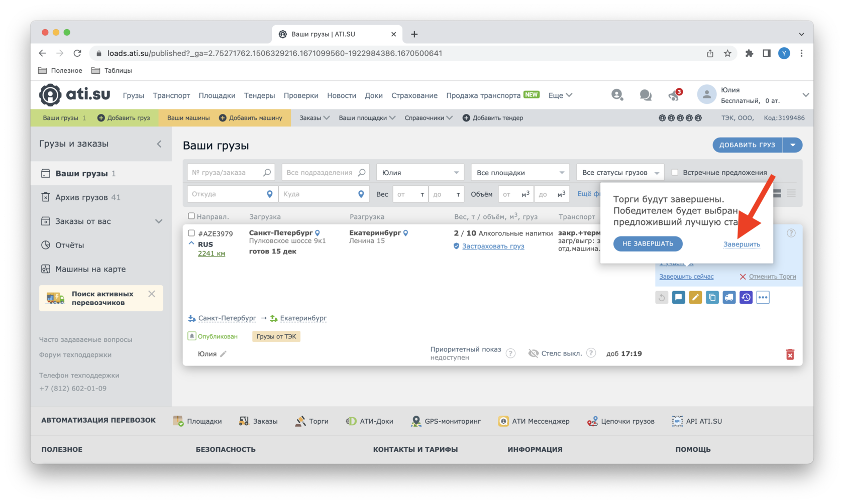Open the three-dots more actions button
Image resolution: width=844 pixels, height=504 pixels.
pyautogui.click(x=763, y=298)
